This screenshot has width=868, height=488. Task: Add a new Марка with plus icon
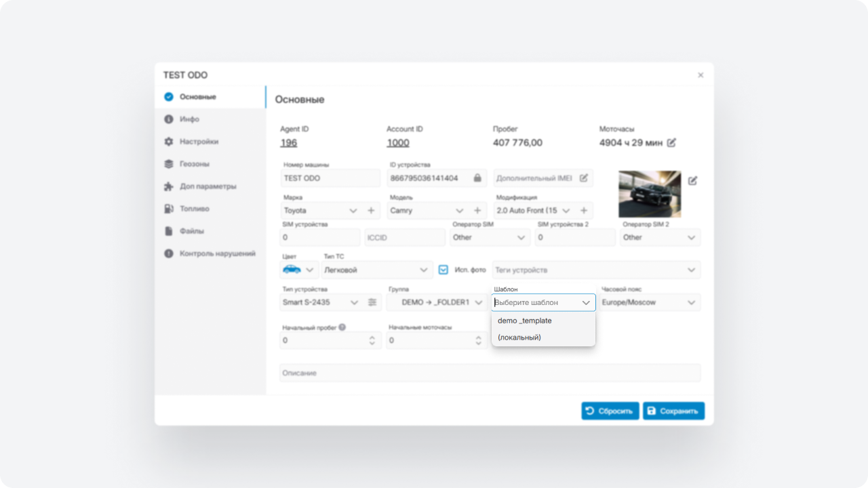(371, 211)
